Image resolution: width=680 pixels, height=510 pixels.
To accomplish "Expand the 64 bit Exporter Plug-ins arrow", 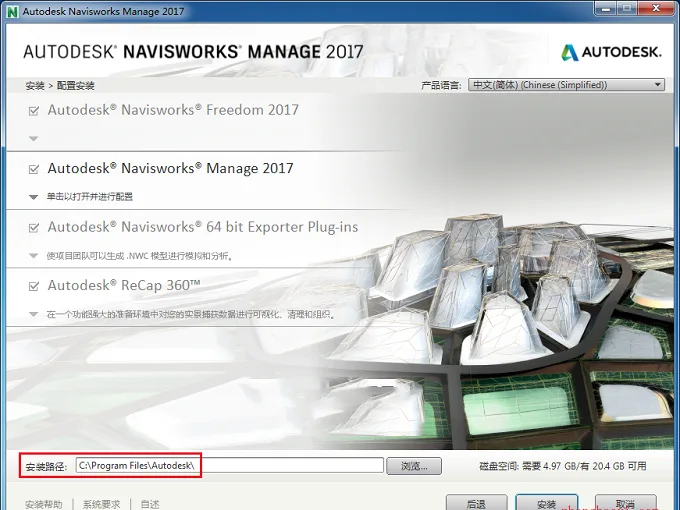I will (x=33, y=255).
